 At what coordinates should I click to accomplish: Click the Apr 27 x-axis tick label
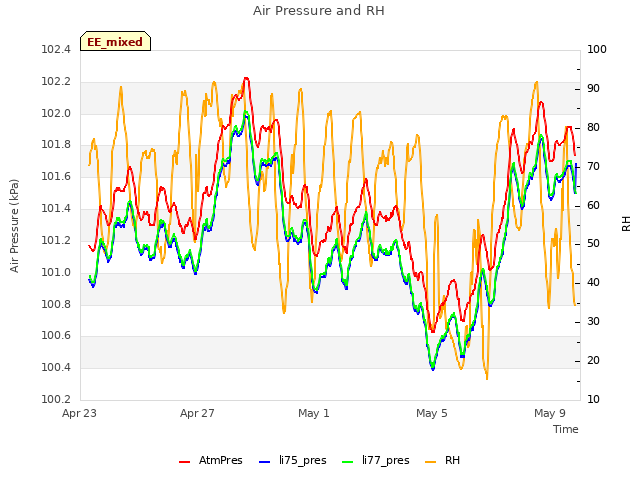197,413
